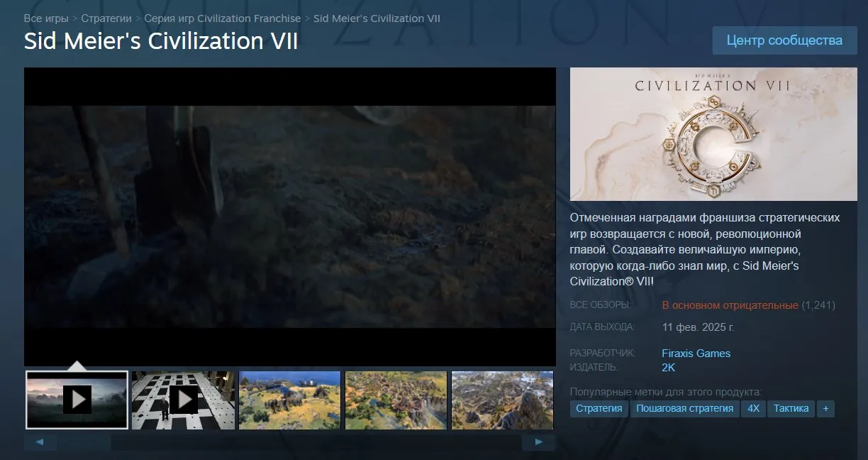Open the Все игры breadcrumb link
The image size is (868, 460).
[x=46, y=18]
